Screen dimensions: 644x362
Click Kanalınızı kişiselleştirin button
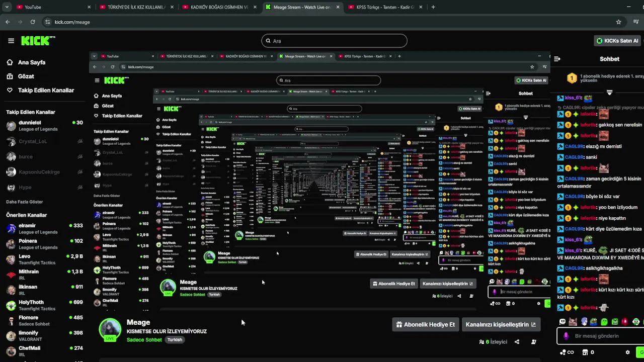[x=500, y=324]
